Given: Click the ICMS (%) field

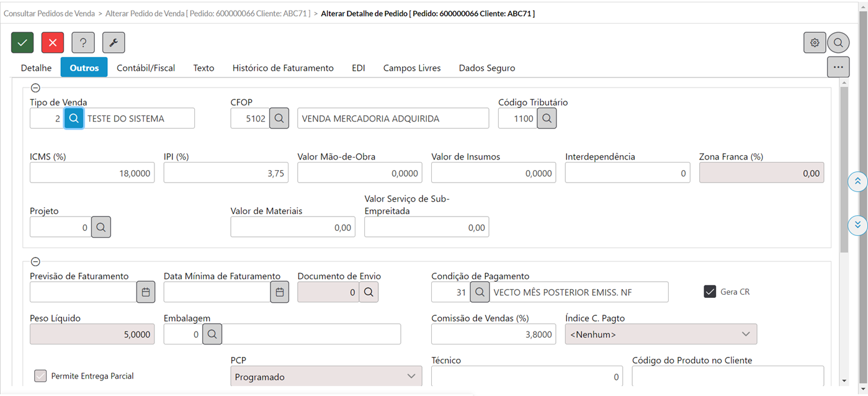Looking at the screenshot, I should point(92,173).
